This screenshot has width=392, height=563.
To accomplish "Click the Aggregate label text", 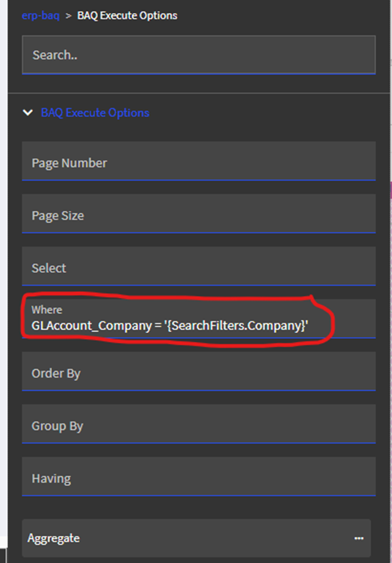I will point(53,539).
